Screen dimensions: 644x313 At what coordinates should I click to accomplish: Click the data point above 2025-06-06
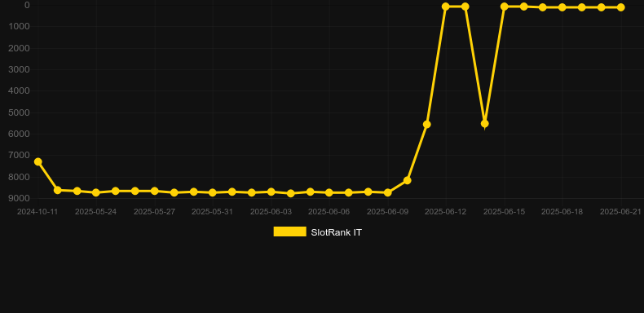pos(329,192)
